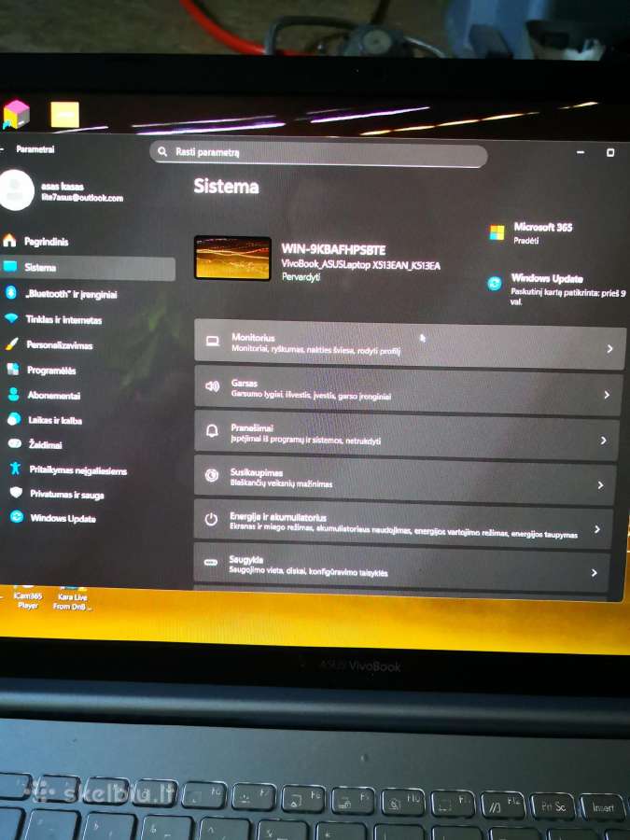Click the Wi-Fi network icon in sidebar

[x=11, y=318]
